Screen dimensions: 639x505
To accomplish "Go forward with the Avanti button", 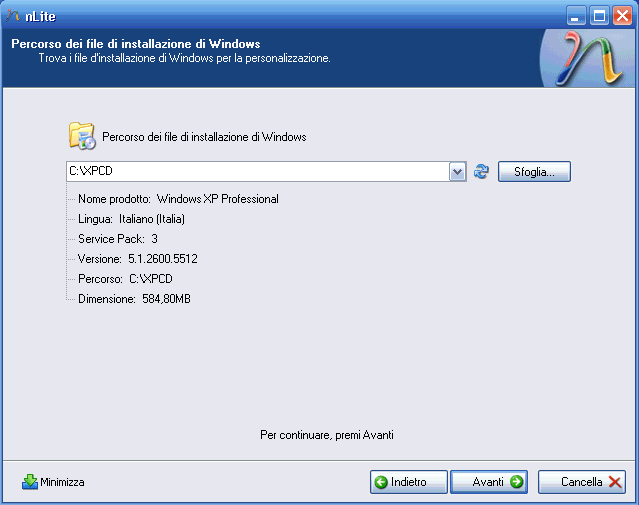I will pos(489,482).
